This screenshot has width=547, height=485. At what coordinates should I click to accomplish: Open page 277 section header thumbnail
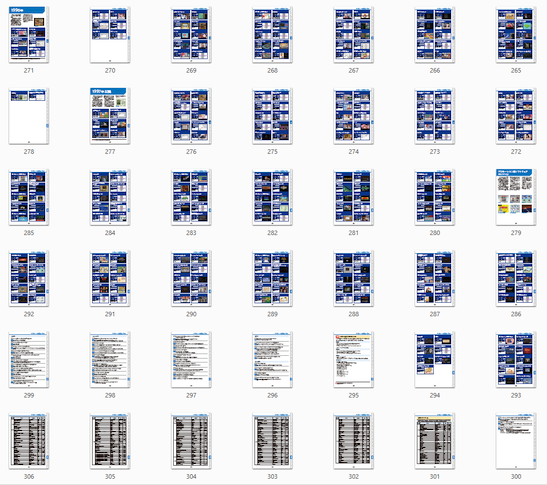pyautogui.click(x=110, y=116)
